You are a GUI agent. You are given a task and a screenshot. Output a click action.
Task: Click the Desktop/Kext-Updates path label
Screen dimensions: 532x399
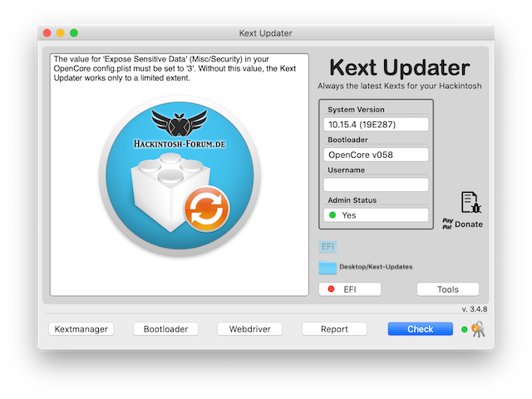tap(376, 267)
